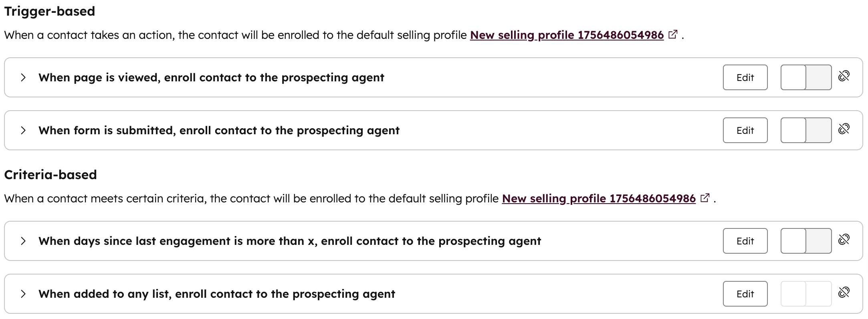Image resolution: width=868 pixels, height=319 pixels.
Task: Edit the form submitted trigger
Action: (745, 130)
